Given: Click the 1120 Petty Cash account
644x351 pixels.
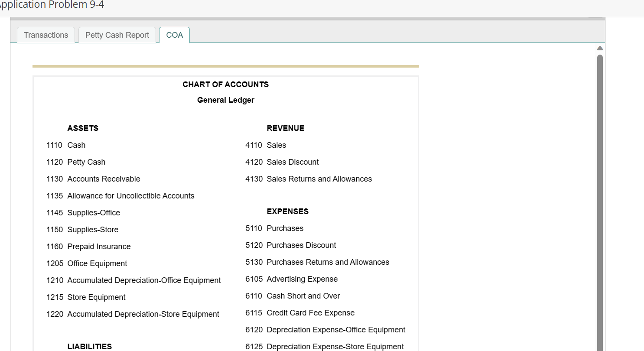Looking at the screenshot, I should 76,162.
